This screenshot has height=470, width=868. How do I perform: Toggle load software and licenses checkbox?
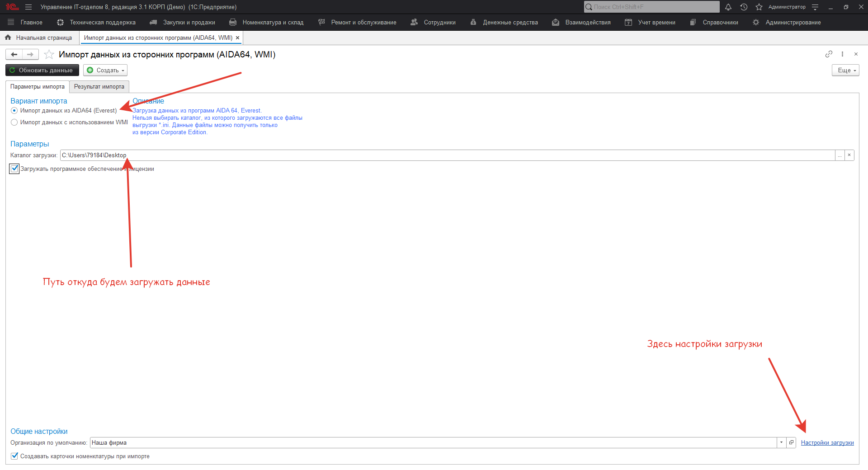[14, 169]
